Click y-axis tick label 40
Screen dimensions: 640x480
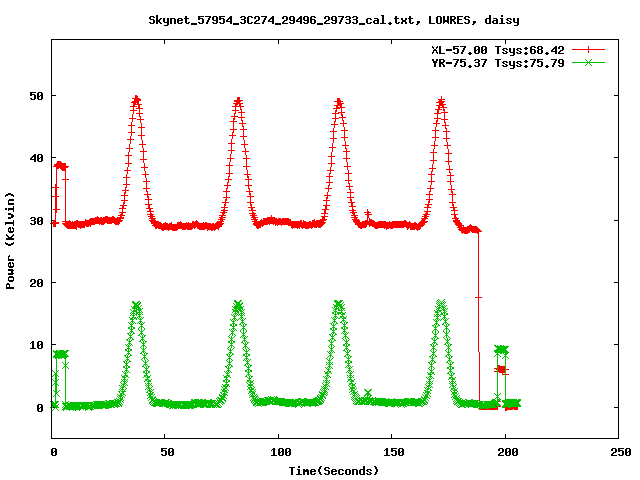pos(36,158)
